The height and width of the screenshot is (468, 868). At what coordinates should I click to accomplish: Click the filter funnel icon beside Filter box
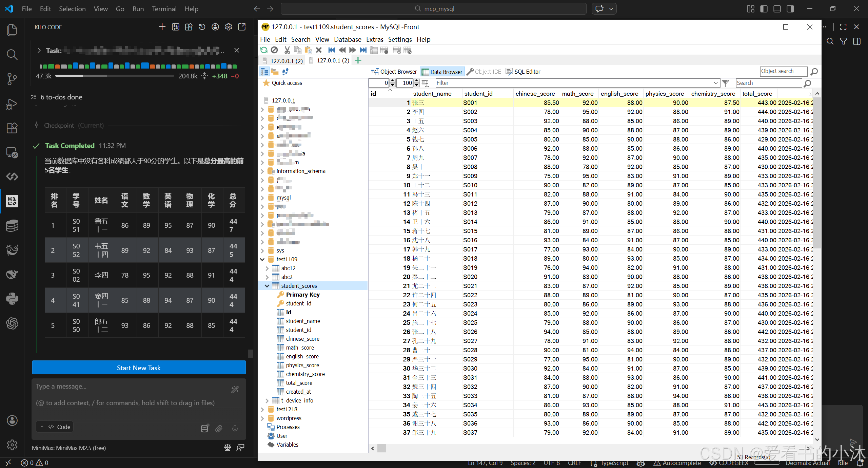point(726,83)
